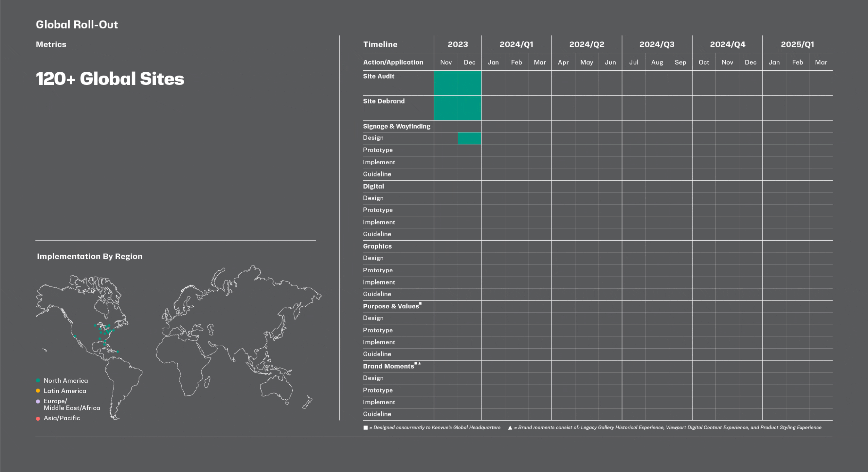Select the "Purpose & Values" section label
The height and width of the screenshot is (472, 868).
click(391, 306)
